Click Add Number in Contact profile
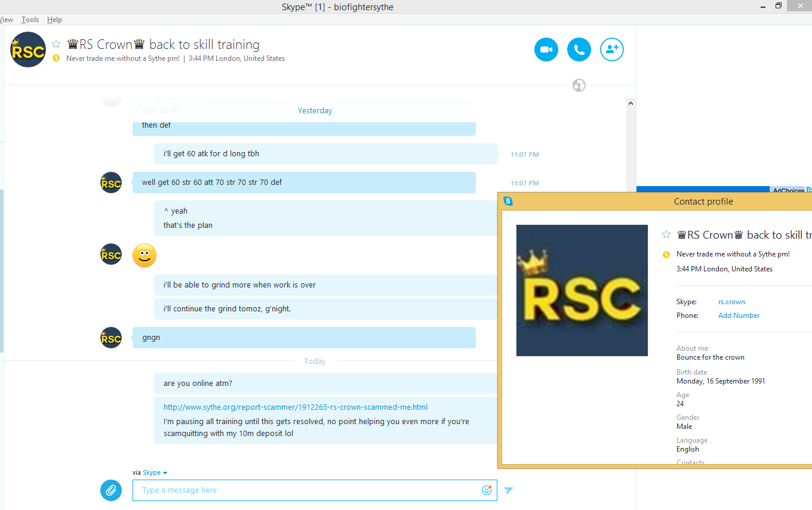812x510 pixels. [739, 316]
